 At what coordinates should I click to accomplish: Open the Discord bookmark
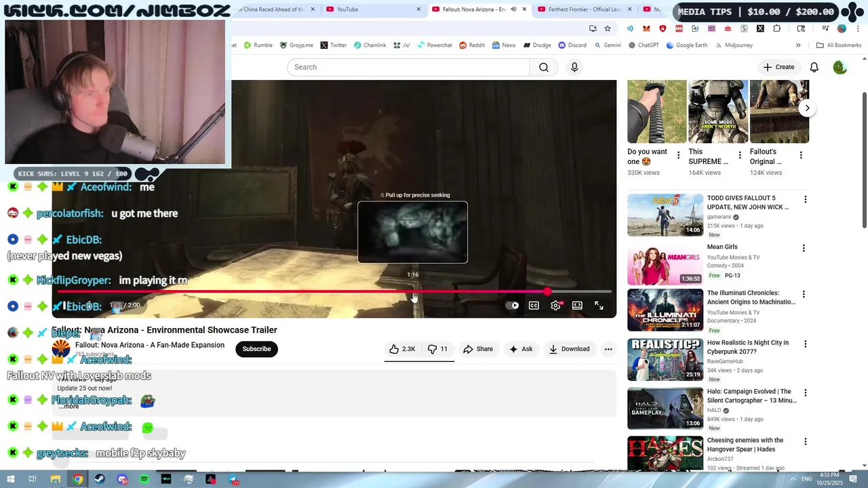(572, 45)
